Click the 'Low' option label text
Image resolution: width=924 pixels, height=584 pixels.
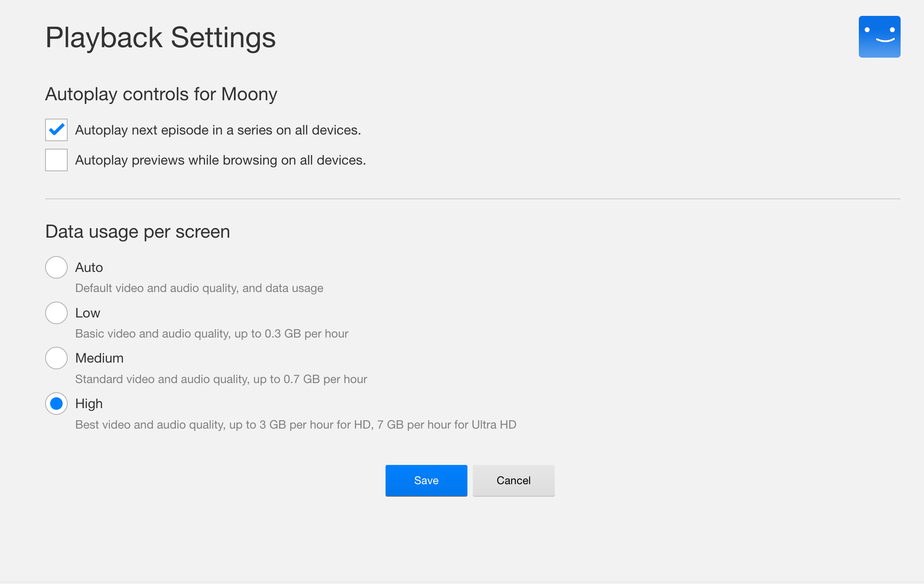tap(88, 313)
